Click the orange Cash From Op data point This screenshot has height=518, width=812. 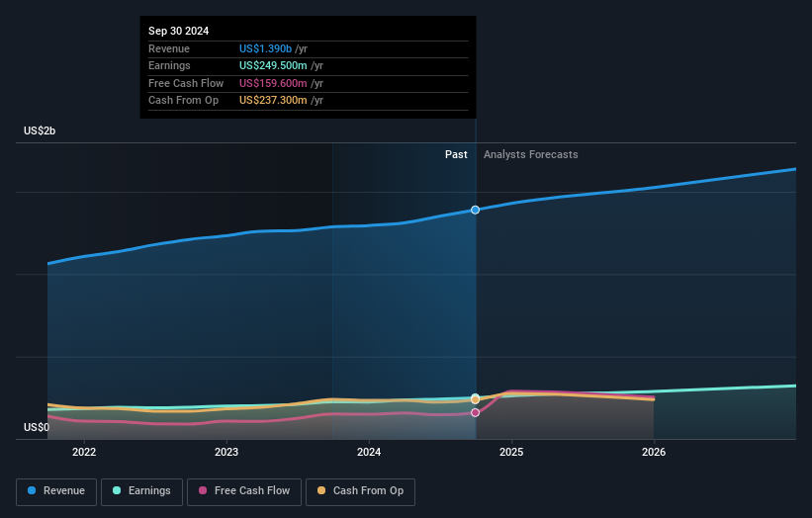[x=476, y=400]
